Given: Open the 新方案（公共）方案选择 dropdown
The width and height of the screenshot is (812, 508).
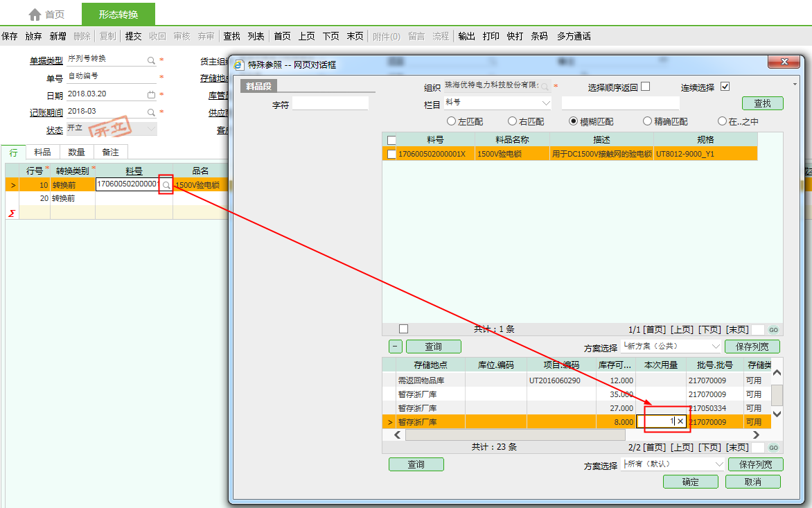Looking at the screenshot, I should click(716, 346).
